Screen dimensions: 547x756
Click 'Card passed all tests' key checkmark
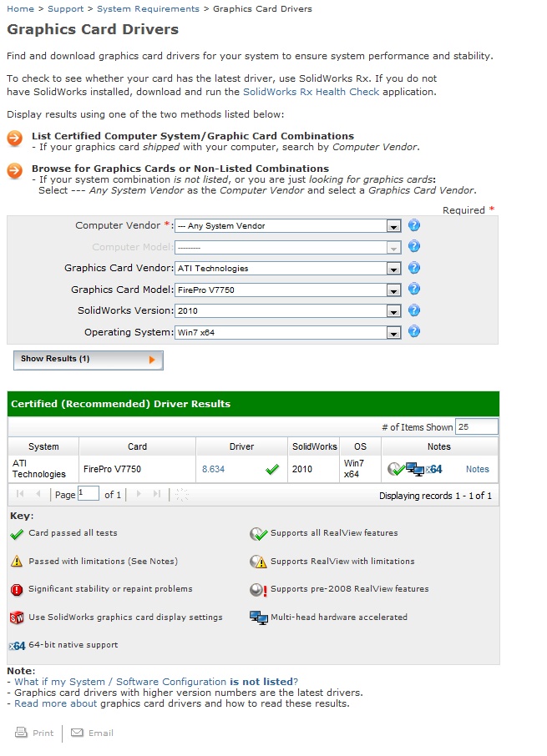click(17, 534)
